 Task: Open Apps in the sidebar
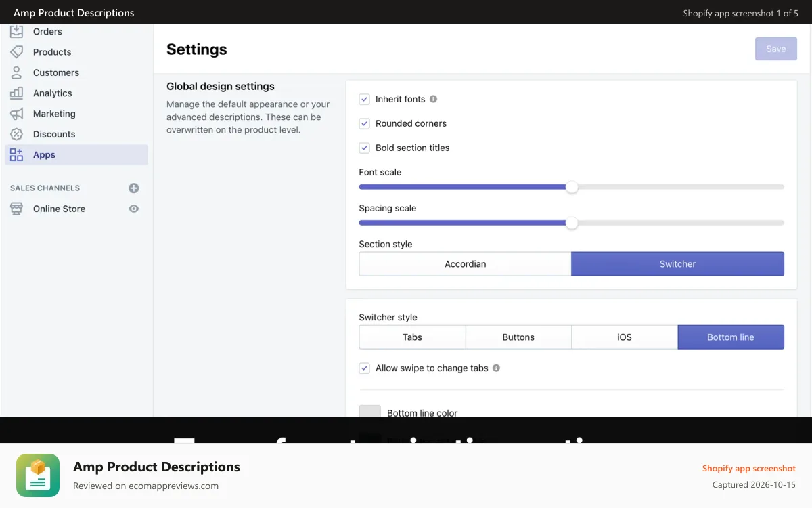click(76, 154)
